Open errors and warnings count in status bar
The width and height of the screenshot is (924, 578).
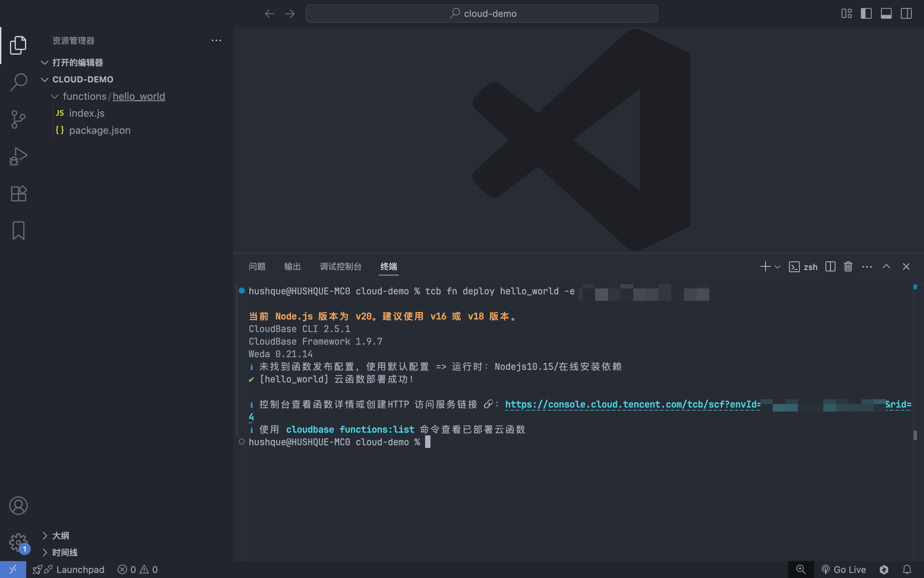[138, 570]
